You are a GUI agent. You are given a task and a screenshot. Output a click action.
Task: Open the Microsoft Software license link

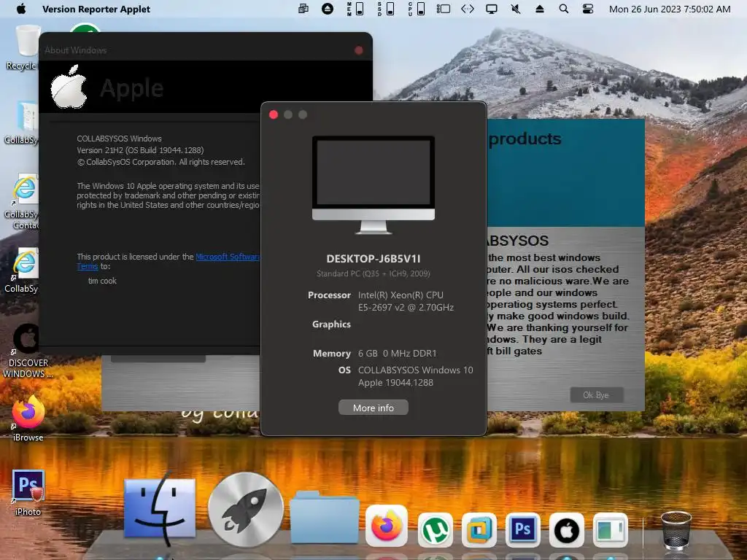228,257
